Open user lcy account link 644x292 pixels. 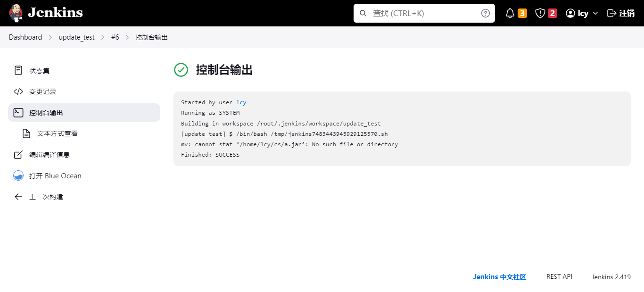coord(583,13)
